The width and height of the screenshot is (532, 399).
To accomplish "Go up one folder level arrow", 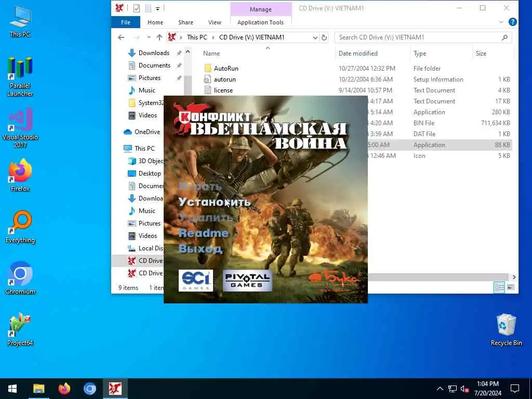I will point(159,37).
